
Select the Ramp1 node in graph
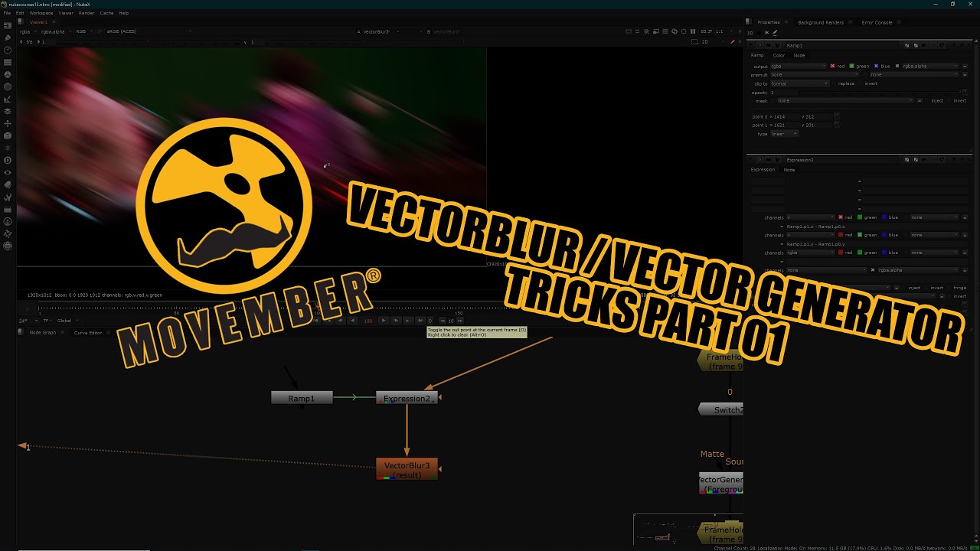(302, 398)
